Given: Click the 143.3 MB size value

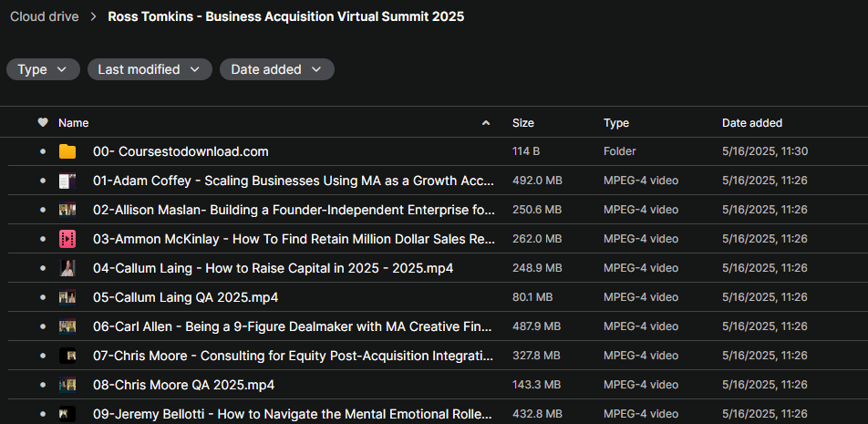Looking at the screenshot, I should tap(537, 385).
